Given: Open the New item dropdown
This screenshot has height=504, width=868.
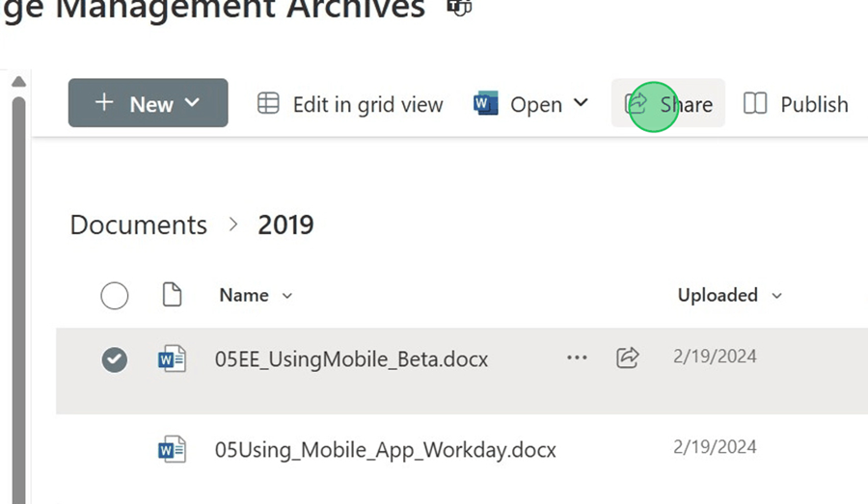Looking at the screenshot, I should (x=148, y=103).
